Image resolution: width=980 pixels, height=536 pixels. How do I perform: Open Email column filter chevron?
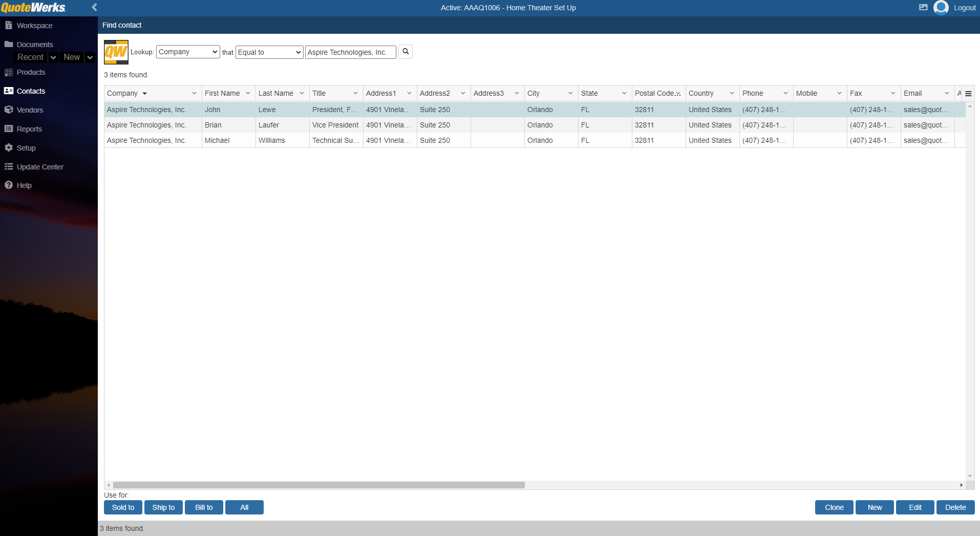click(x=947, y=93)
